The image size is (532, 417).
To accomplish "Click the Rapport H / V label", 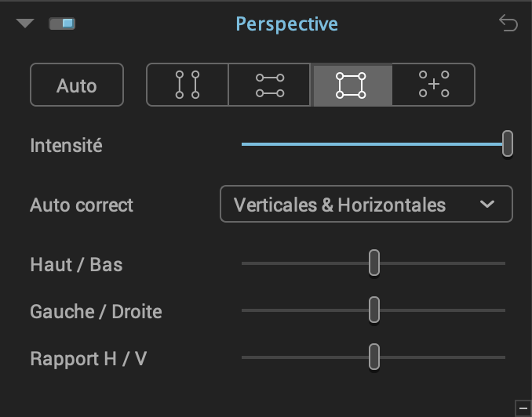I will coord(88,359).
